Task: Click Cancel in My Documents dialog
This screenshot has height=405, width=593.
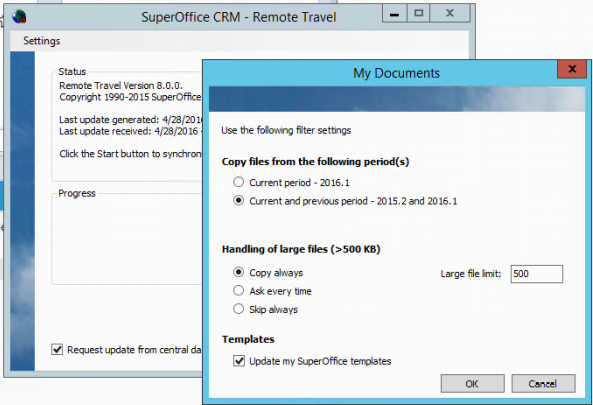Action: 543,383
